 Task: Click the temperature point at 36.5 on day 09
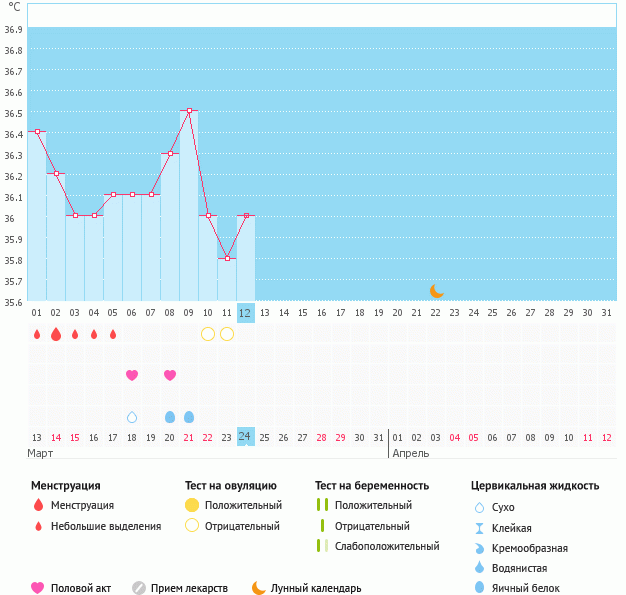(189, 110)
